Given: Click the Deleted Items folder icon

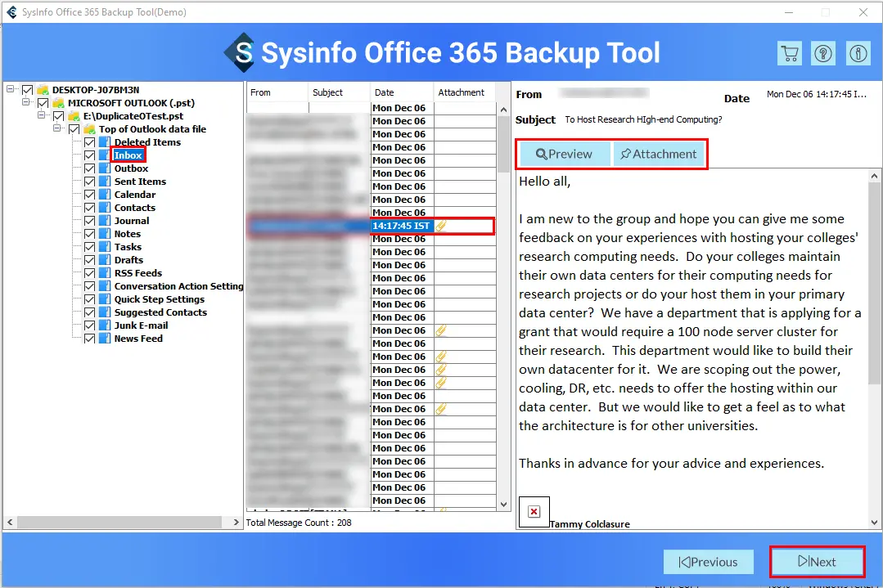Looking at the screenshot, I should [105, 141].
